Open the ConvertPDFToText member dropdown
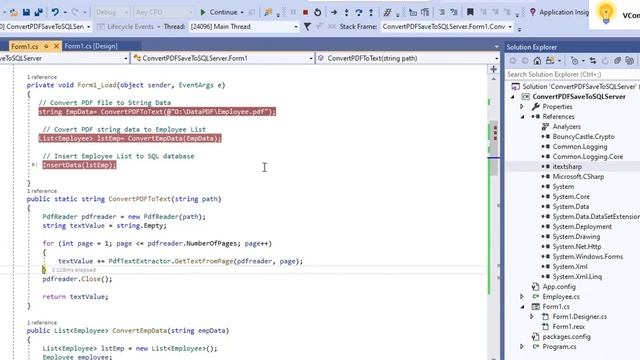The image size is (640, 360). tap(408, 58)
